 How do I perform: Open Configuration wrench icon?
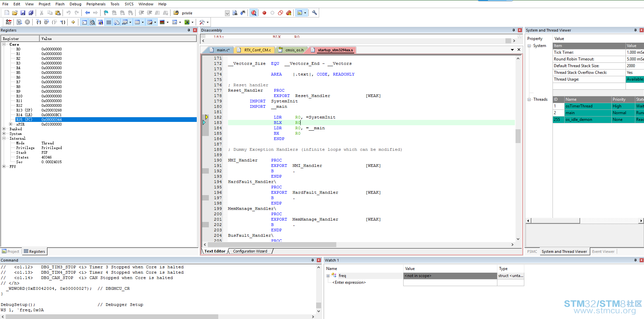click(x=314, y=13)
